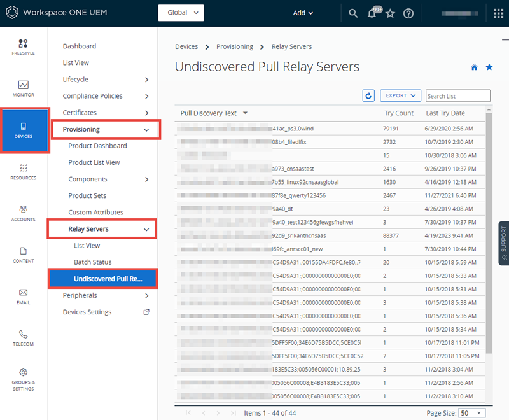The width and height of the screenshot is (509, 420).
Task: Open Batch Status
Action: 92,262
